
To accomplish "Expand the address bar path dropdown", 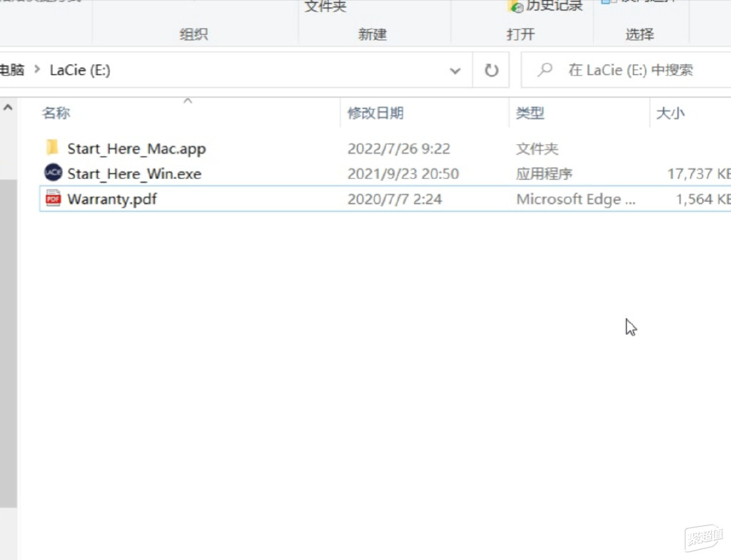I will click(455, 71).
